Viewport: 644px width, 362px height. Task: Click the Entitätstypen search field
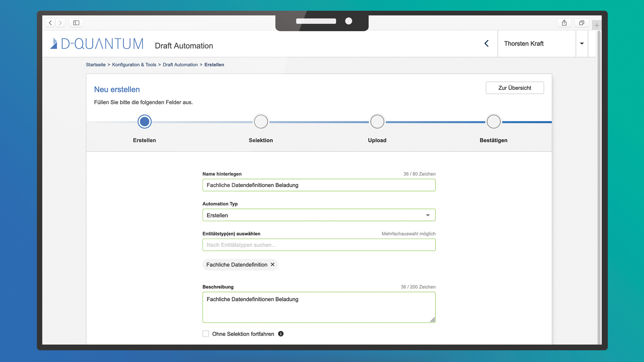(x=319, y=245)
